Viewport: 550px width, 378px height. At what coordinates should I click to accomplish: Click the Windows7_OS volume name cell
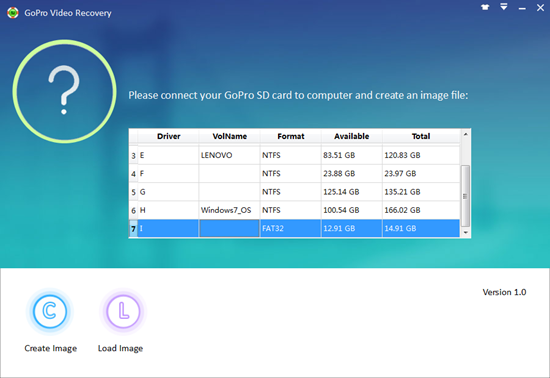[x=229, y=210]
